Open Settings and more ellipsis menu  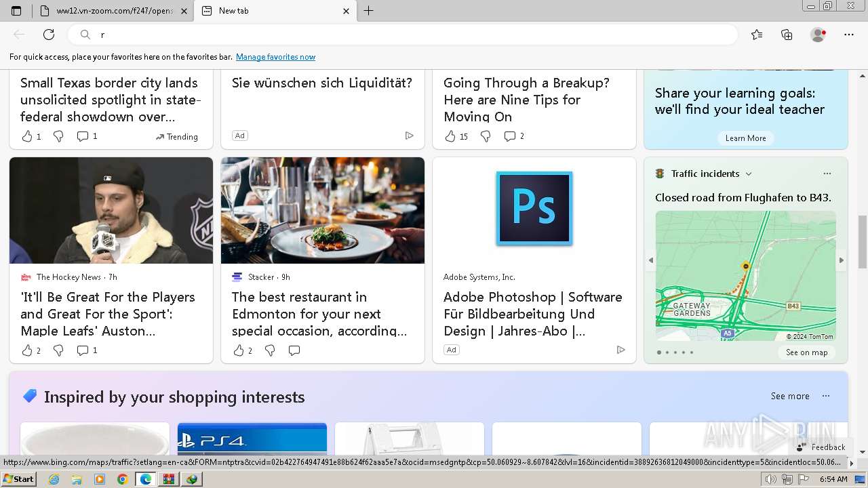849,35
